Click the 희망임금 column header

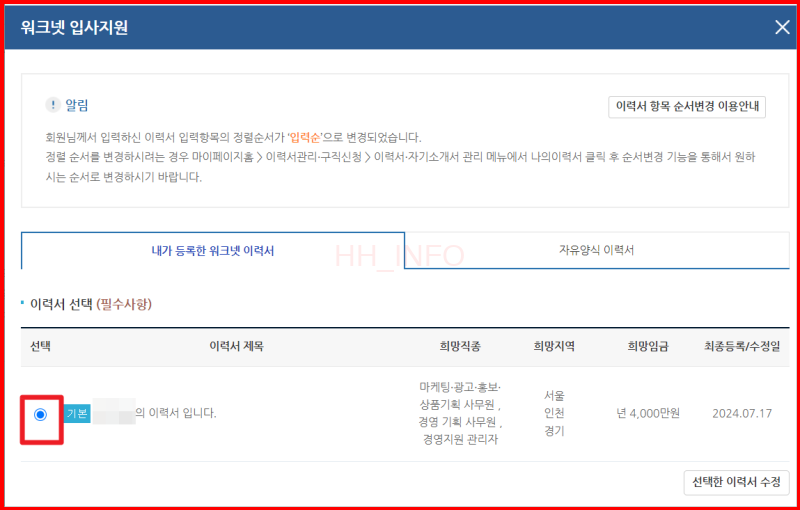(x=648, y=346)
